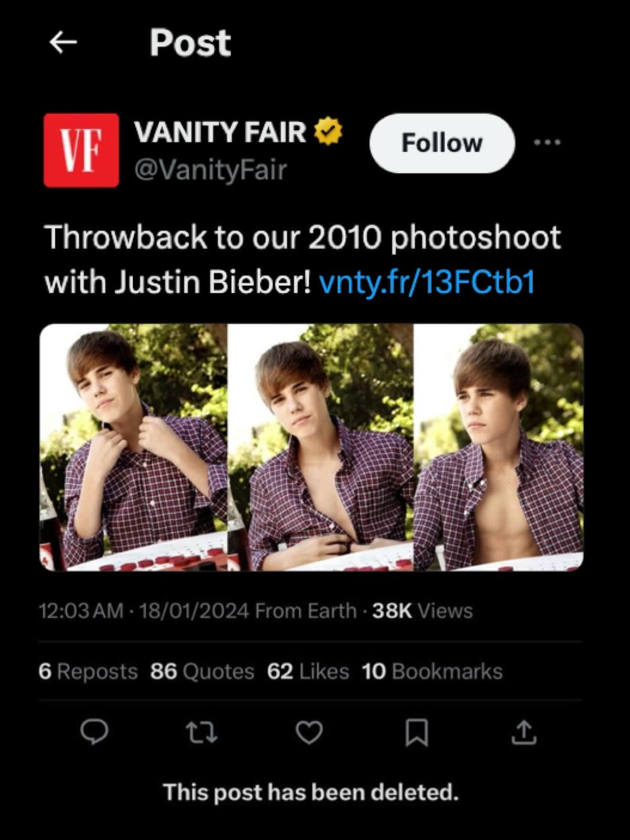View the 86 Quotes list
The width and height of the screenshot is (630, 840).
point(202,671)
